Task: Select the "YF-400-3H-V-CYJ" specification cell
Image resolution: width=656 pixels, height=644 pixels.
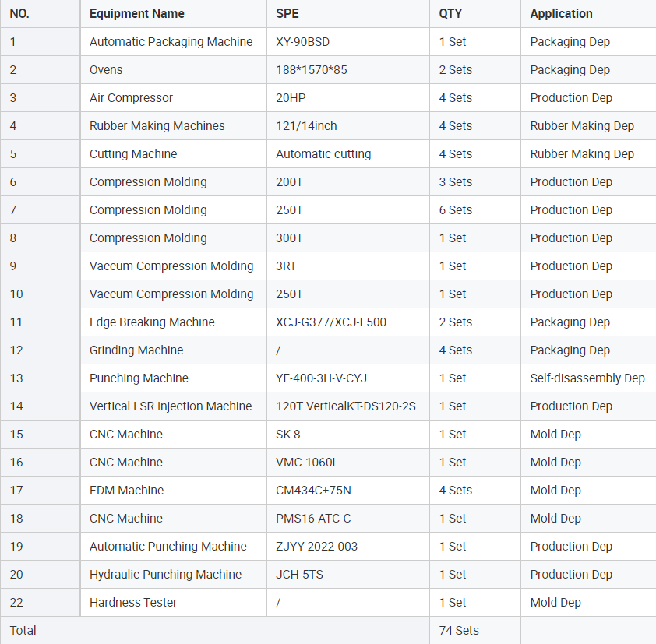Action: 321,378
